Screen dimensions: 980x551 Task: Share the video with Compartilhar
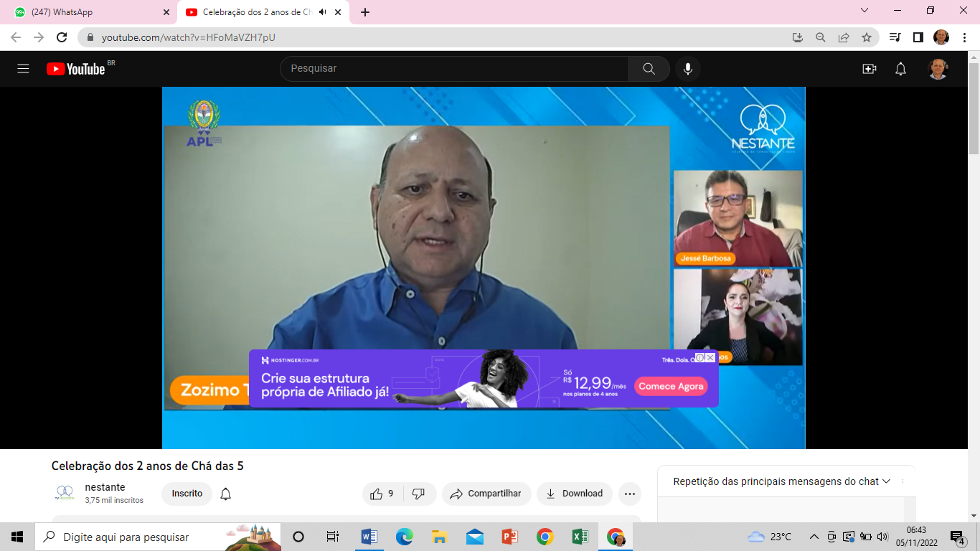(486, 494)
